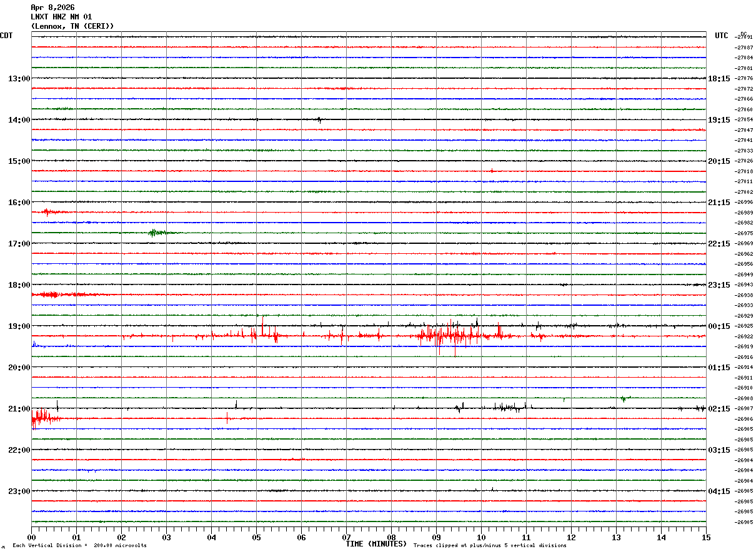The width and height of the screenshot is (756, 554).
Task: Click the 02:15 UTC time label
Action: click(719, 408)
